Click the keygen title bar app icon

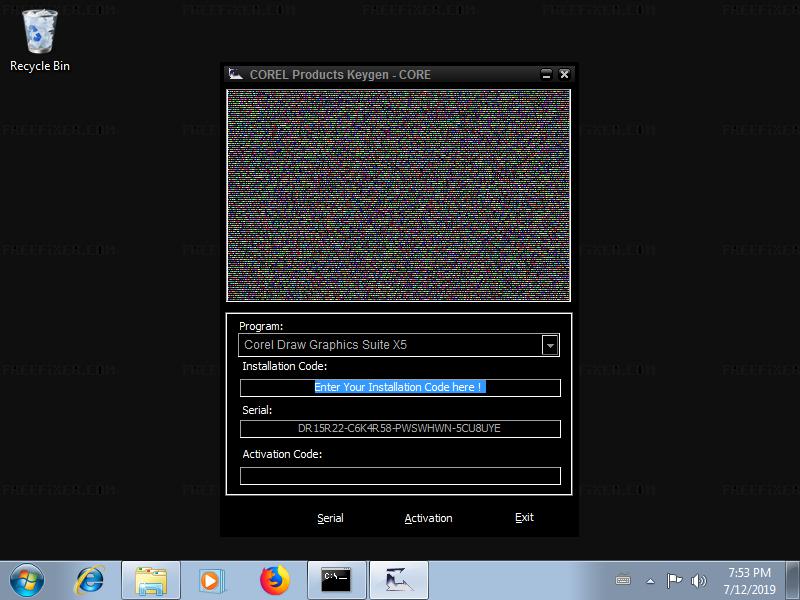click(235, 74)
